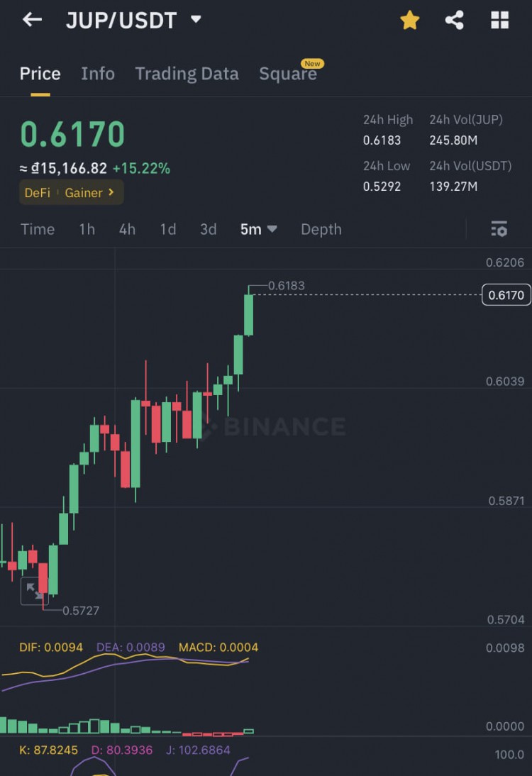The height and width of the screenshot is (776, 532).
Task: Open JUP/USDT pair selector dropdown arrow
Action: [196, 19]
